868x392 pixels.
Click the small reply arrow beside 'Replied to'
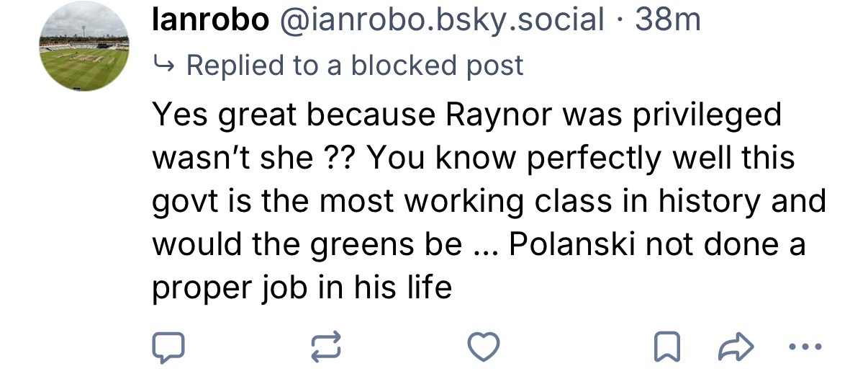(x=164, y=66)
